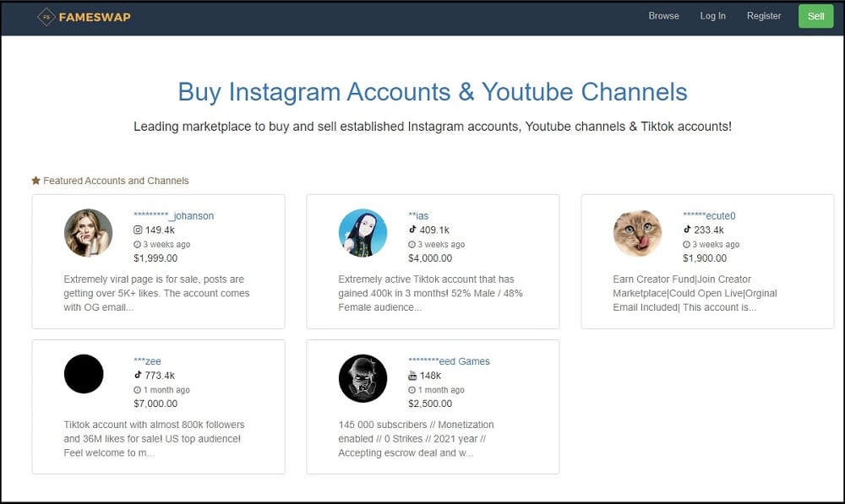The width and height of the screenshot is (845, 504).
Task: Click clock icon in eed Games listing
Action: pyautogui.click(x=412, y=390)
